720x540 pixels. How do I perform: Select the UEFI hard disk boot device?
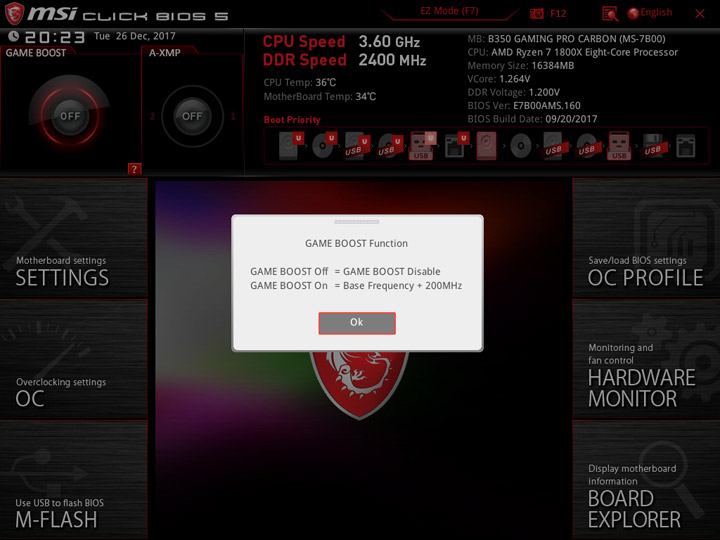291,146
